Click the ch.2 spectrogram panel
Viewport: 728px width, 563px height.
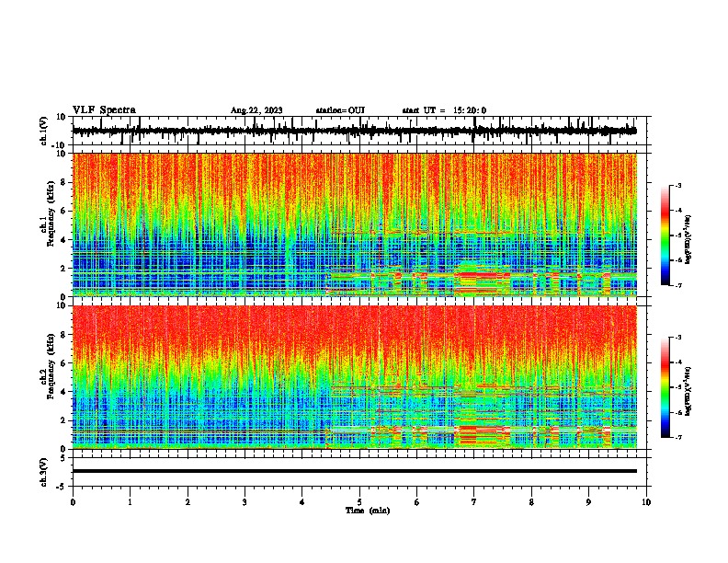click(x=355, y=377)
